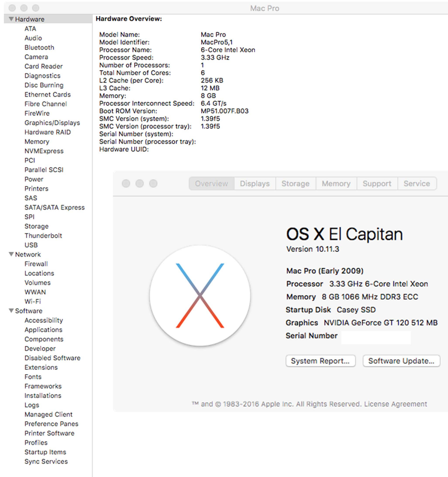Open the Storage tab
448x477 pixels.
click(x=295, y=184)
